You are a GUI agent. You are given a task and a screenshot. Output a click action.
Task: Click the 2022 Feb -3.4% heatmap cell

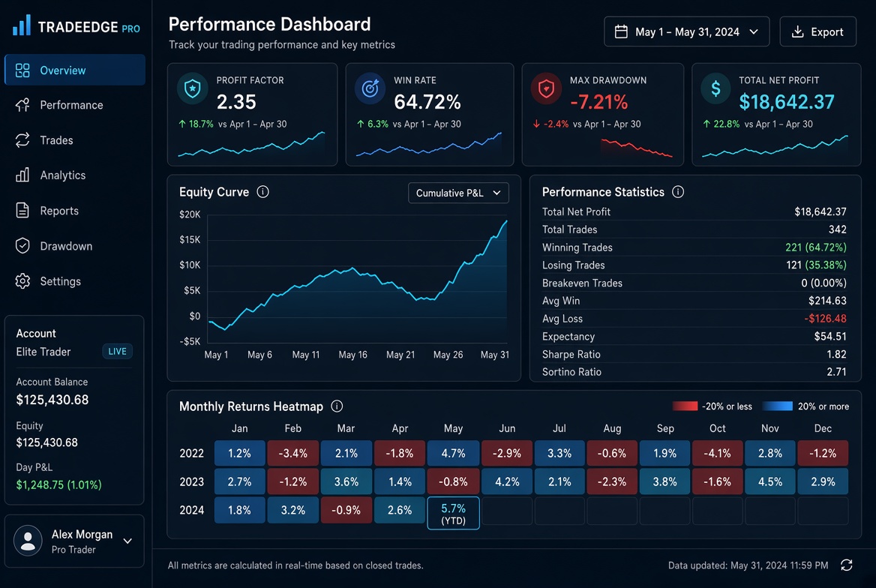[292, 453]
